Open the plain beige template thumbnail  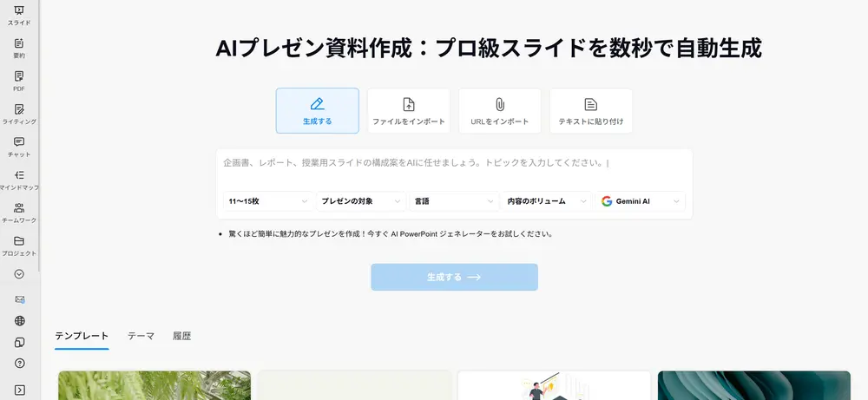(x=354, y=385)
